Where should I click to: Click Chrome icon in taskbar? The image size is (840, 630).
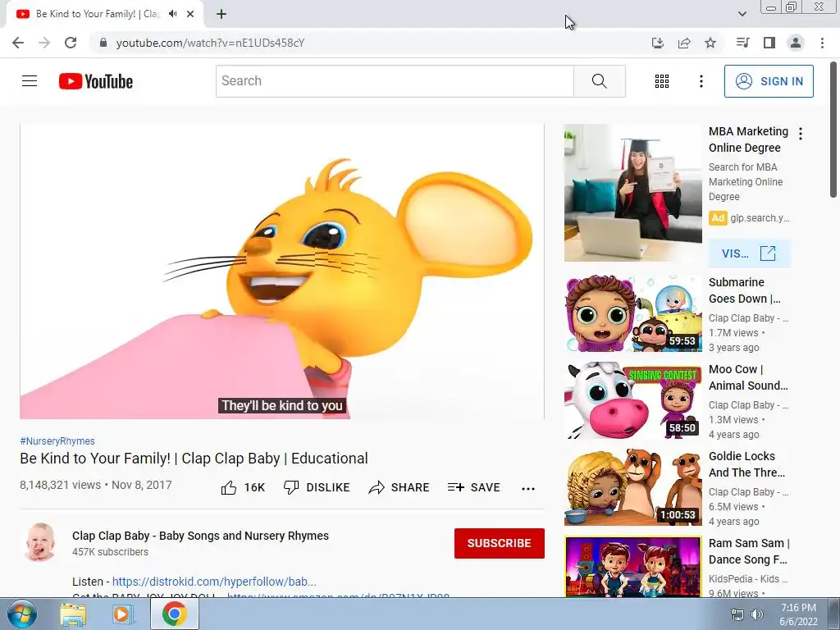[x=175, y=614]
